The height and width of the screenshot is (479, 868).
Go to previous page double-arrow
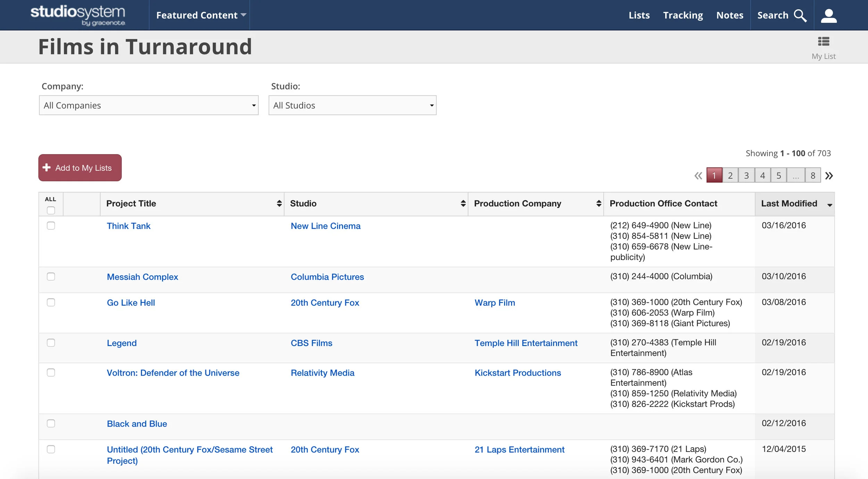[x=698, y=176]
